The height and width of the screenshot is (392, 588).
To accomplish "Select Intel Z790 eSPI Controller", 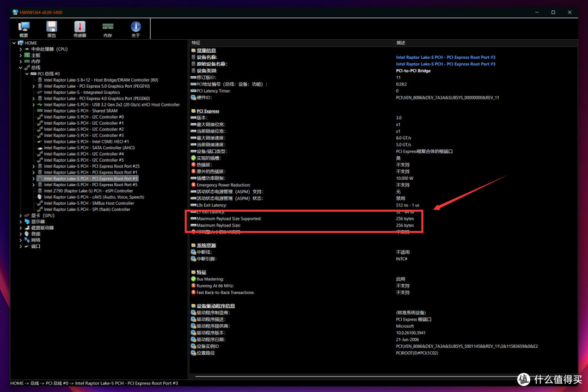I will pyautogui.click(x=88, y=191).
